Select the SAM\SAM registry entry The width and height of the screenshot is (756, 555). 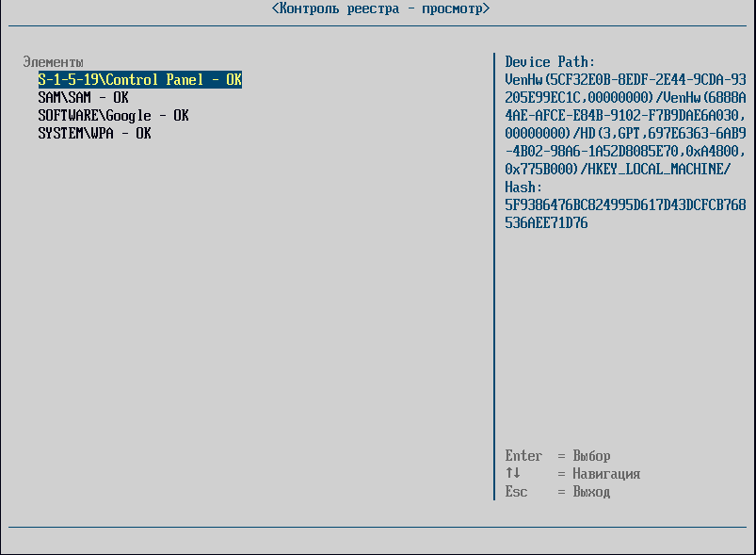(83, 98)
